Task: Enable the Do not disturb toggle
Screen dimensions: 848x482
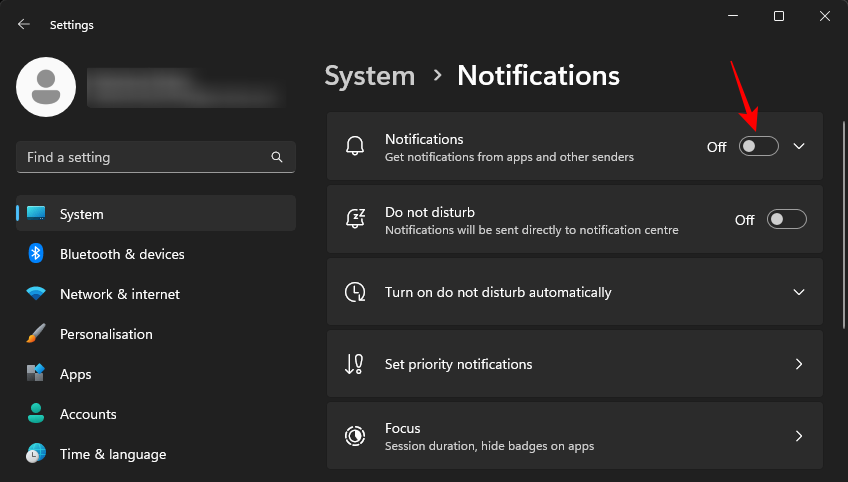Action: [786, 219]
